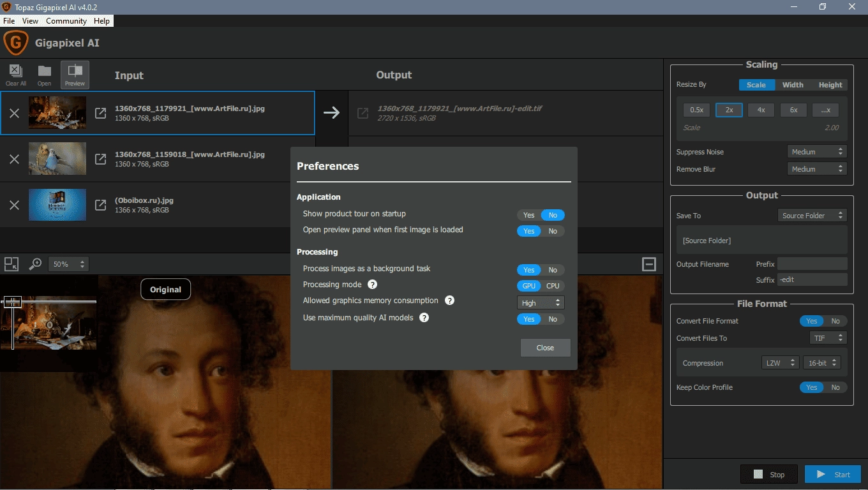Switch processing mode to CPU
Screen dimensions: 868x490
[x=553, y=286]
